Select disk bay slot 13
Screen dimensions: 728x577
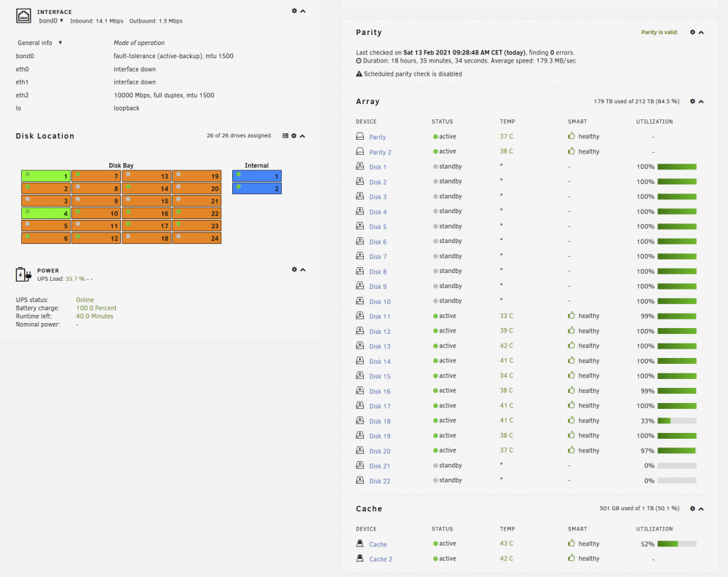(x=146, y=176)
